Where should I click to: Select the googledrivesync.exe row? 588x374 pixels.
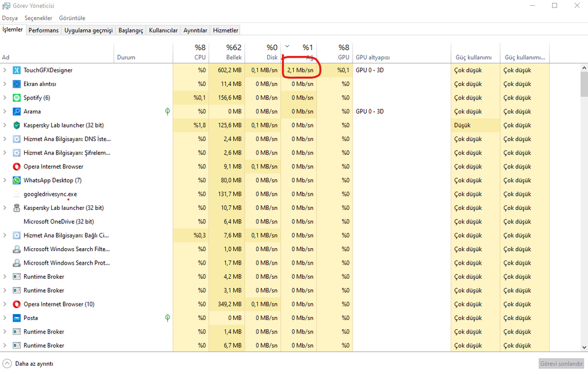[274, 194]
